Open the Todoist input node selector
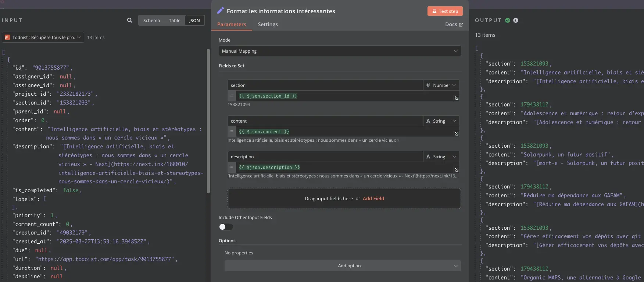Viewport: 644px width, 282px height. point(43,37)
